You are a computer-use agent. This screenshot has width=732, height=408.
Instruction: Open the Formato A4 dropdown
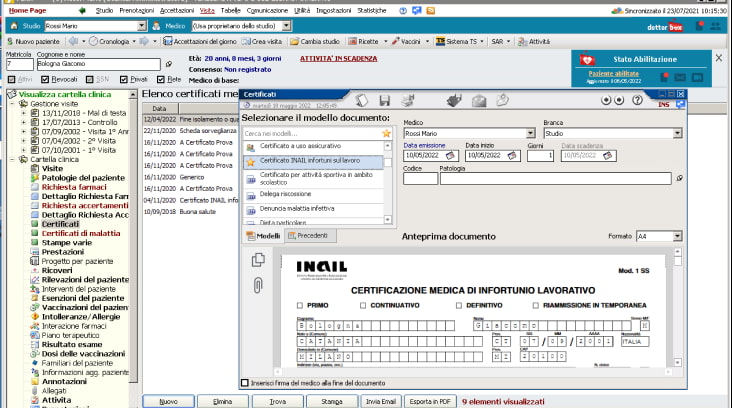tap(677, 237)
